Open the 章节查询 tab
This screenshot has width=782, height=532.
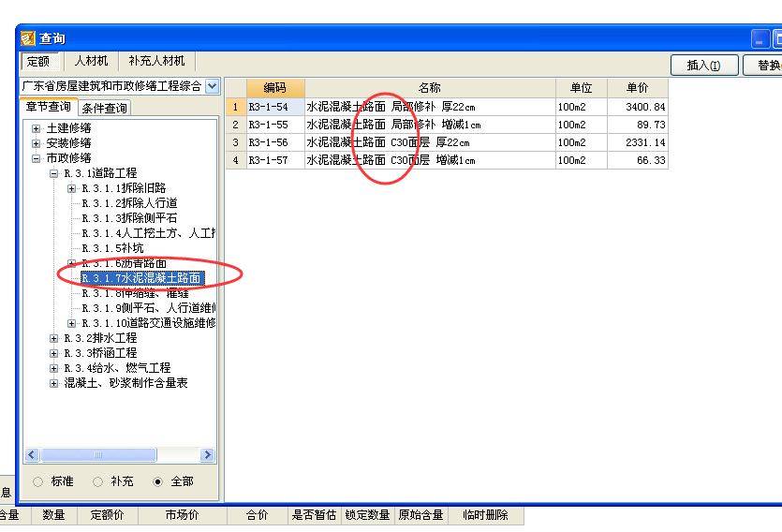[49, 107]
